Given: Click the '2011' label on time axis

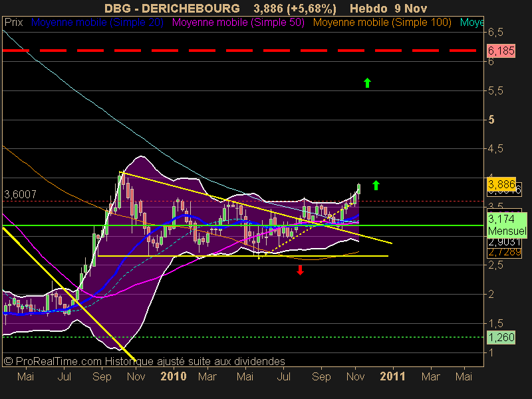Looking at the screenshot, I should pos(392,376).
